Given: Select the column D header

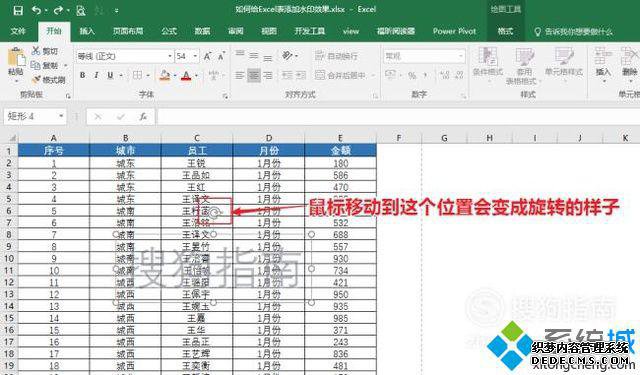Looking at the screenshot, I should pos(269,138).
